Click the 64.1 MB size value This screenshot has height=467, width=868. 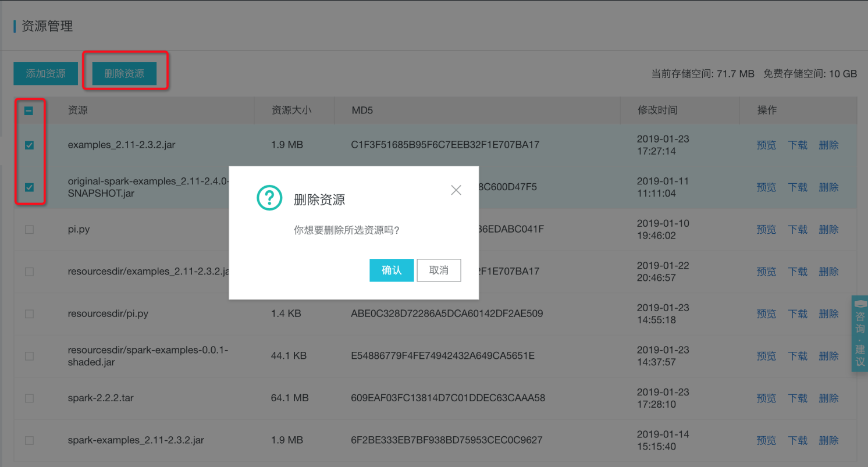coord(290,398)
